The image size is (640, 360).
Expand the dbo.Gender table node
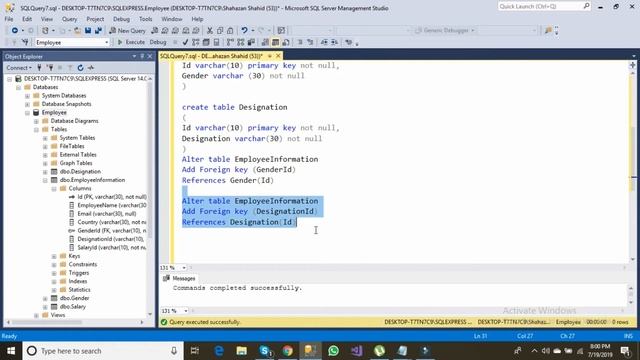pyautogui.click(x=45, y=298)
